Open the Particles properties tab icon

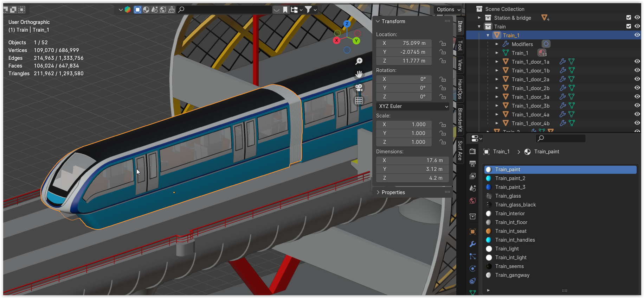point(473,256)
